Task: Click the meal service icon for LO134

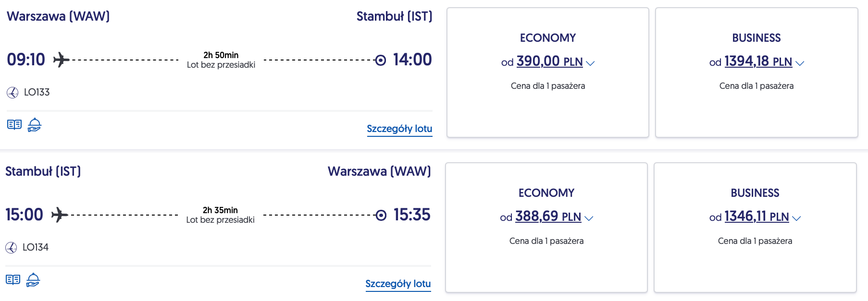Action: pos(33,280)
